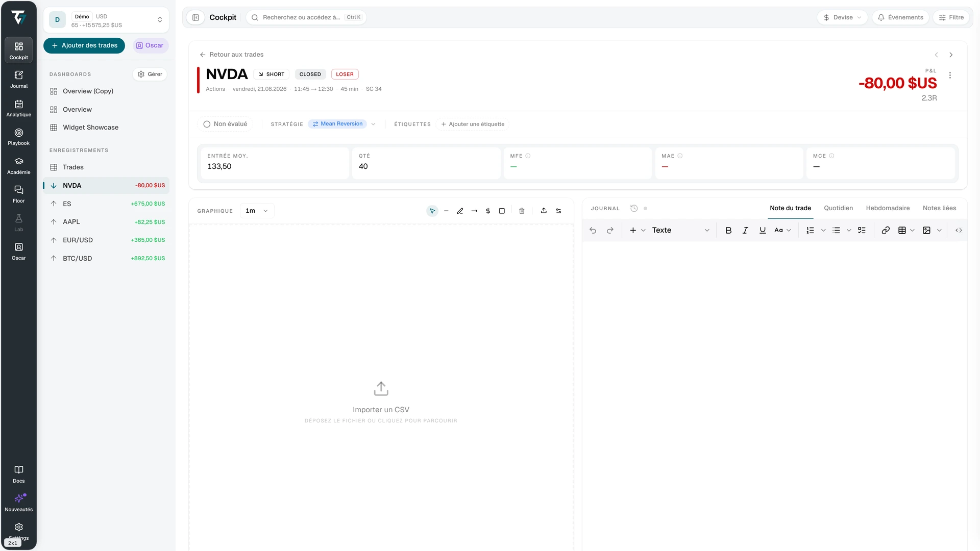
Task: Click Ajouter une étiquette
Action: [473, 124]
